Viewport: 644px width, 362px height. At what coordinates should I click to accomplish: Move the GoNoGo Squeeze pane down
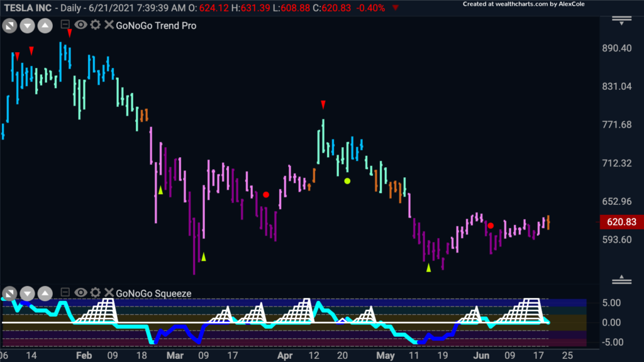coord(27,293)
